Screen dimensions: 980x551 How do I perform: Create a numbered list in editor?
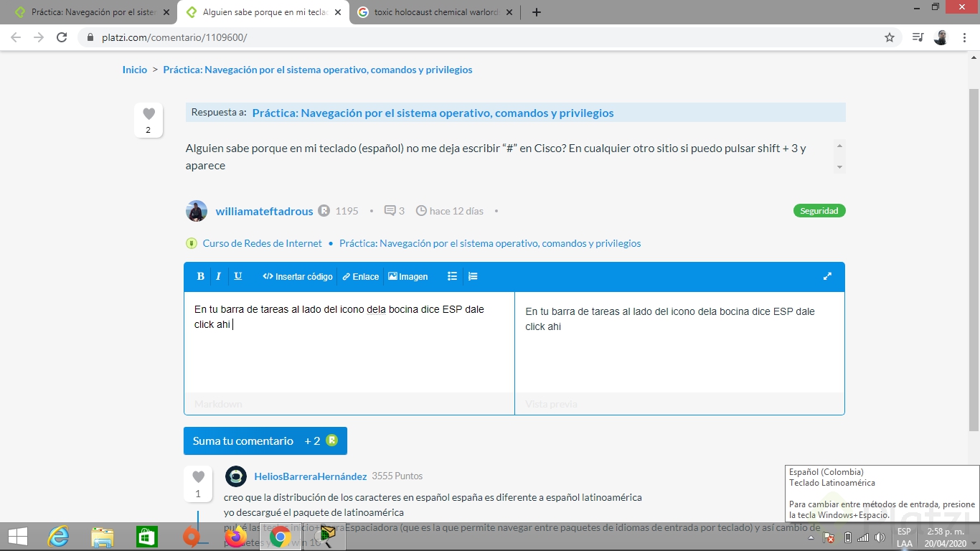pos(473,276)
